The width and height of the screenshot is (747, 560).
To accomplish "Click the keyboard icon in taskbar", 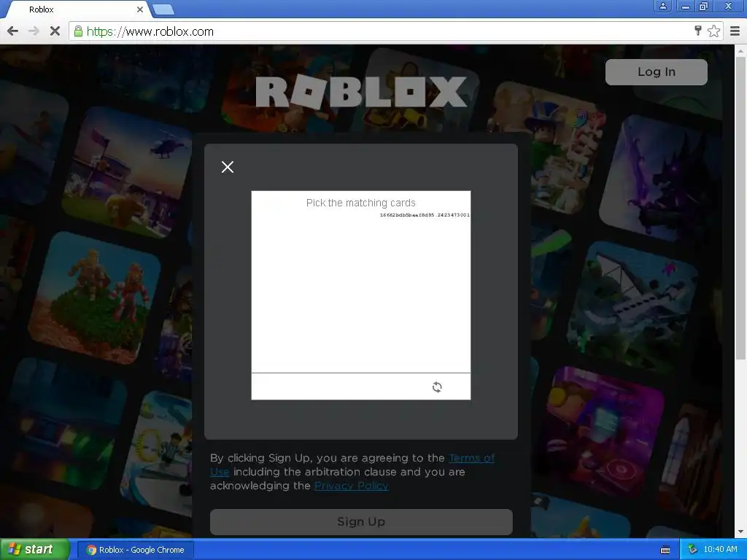I will coord(665,550).
